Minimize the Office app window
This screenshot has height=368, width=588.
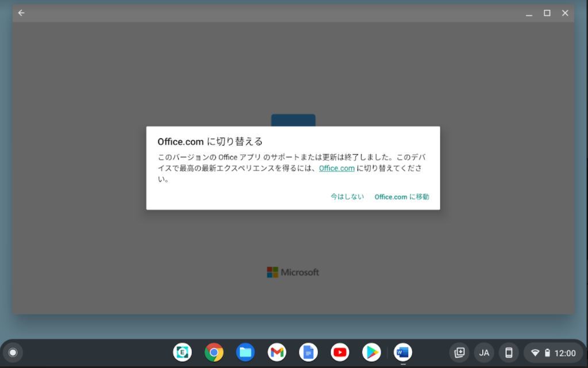click(529, 13)
